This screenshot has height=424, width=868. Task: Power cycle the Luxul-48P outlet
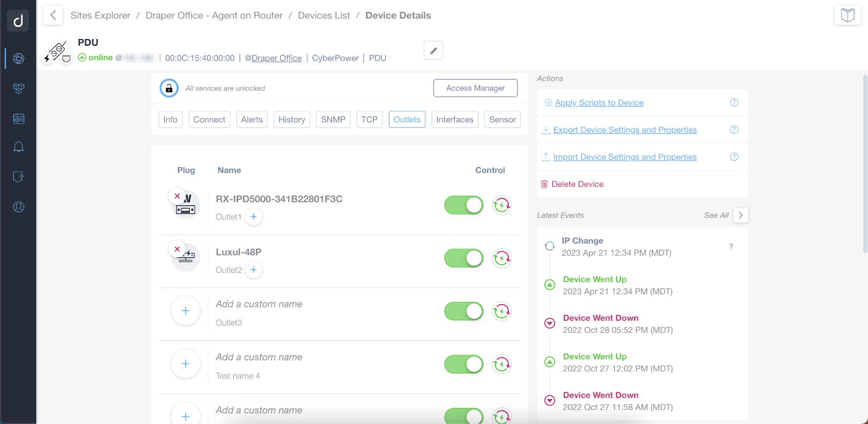pyautogui.click(x=502, y=258)
